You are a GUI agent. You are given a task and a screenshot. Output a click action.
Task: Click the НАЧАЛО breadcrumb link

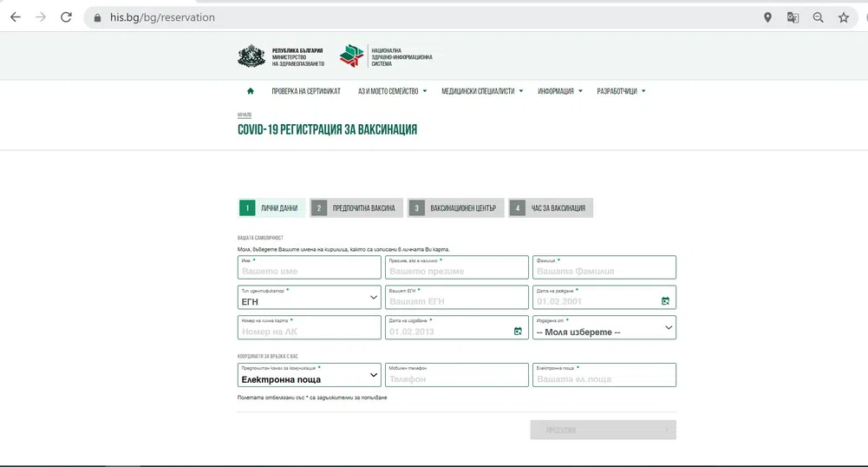245,115
